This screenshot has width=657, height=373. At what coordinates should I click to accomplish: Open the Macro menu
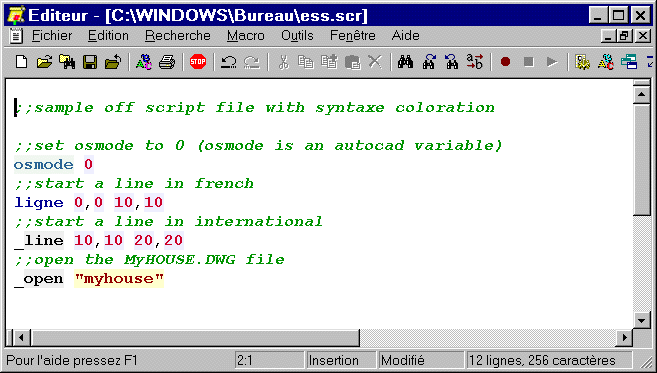click(x=246, y=36)
